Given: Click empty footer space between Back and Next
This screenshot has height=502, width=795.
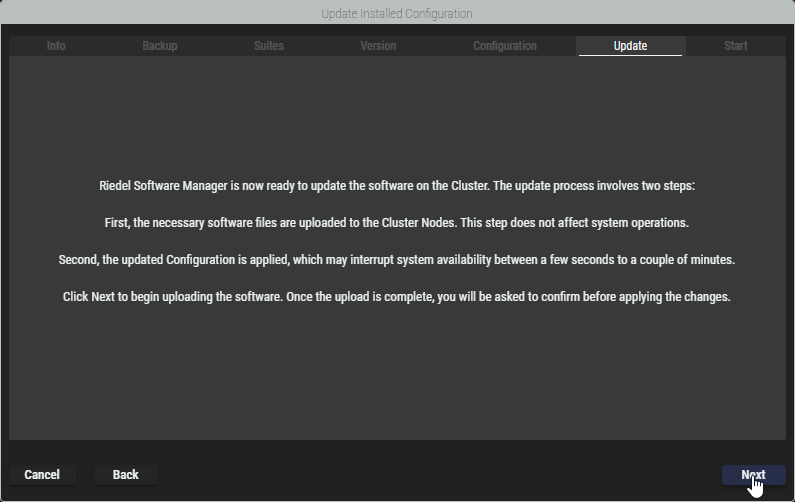Looking at the screenshot, I should [x=440, y=475].
